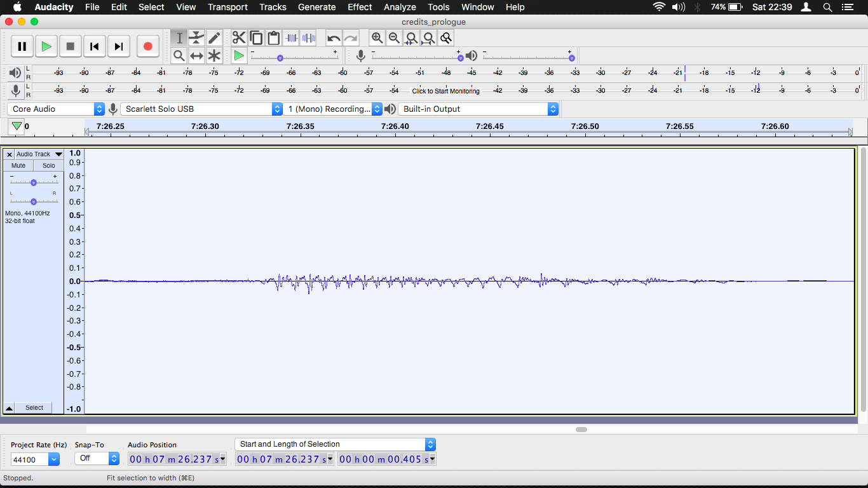Open the Effect menu

pyautogui.click(x=360, y=7)
